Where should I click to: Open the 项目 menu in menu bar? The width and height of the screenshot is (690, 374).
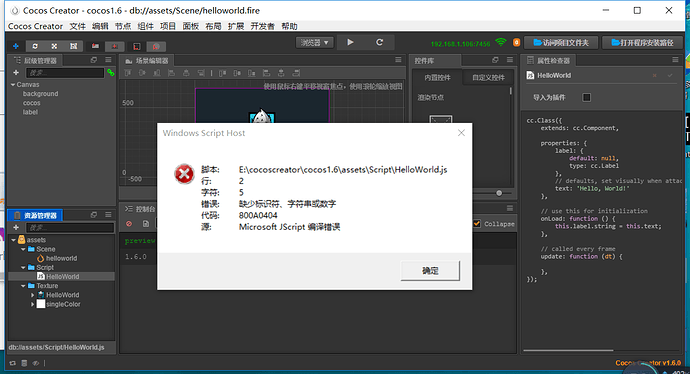[x=168, y=26]
